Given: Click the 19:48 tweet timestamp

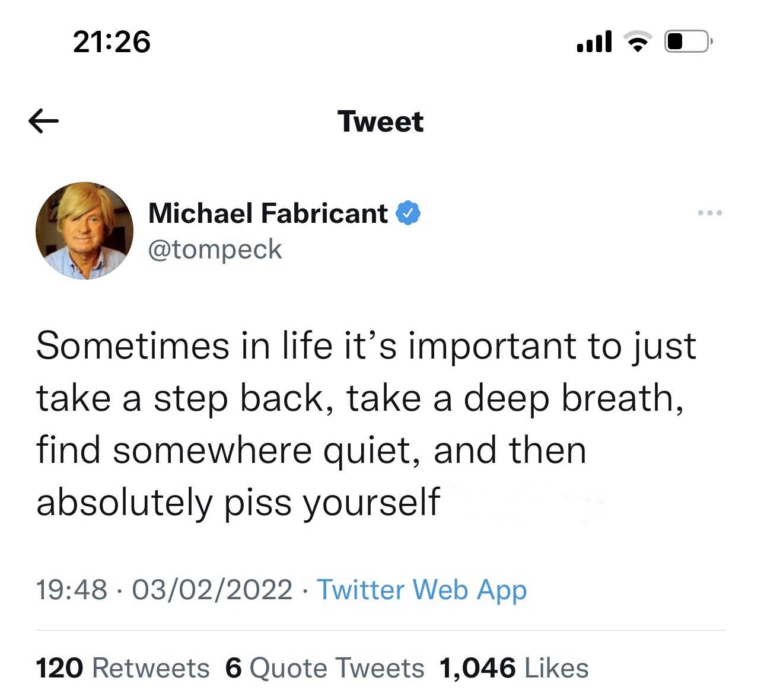Looking at the screenshot, I should (72, 590).
